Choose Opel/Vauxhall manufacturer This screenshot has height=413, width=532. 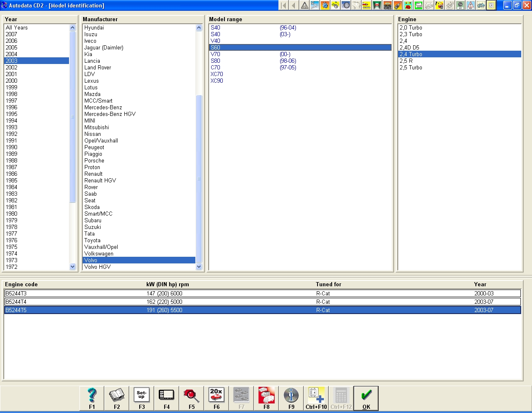point(139,140)
